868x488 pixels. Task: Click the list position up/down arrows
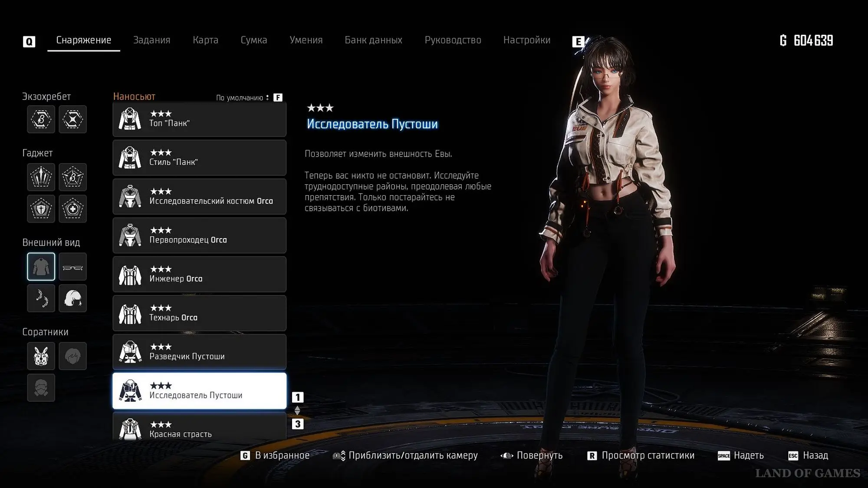coord(297,410)
